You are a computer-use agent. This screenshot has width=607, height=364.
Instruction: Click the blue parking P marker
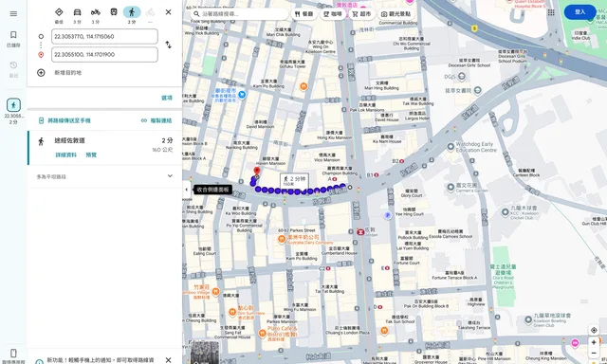click(388, 215)
